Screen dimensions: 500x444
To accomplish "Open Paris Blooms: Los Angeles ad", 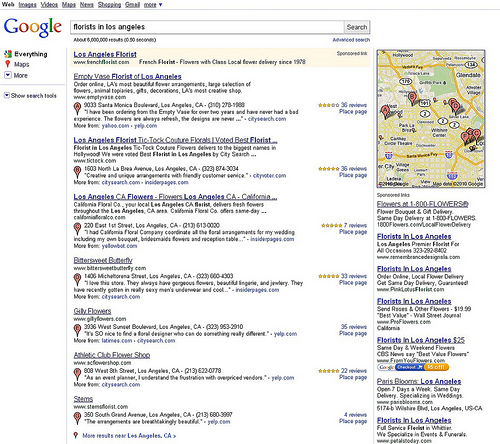I will pos(419,381).
